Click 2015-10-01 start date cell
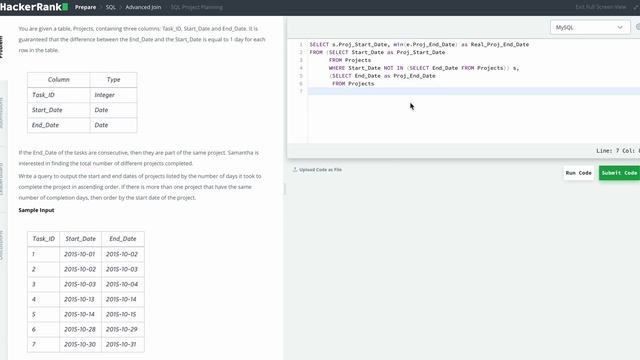640x360 pixels. point(80,254)
